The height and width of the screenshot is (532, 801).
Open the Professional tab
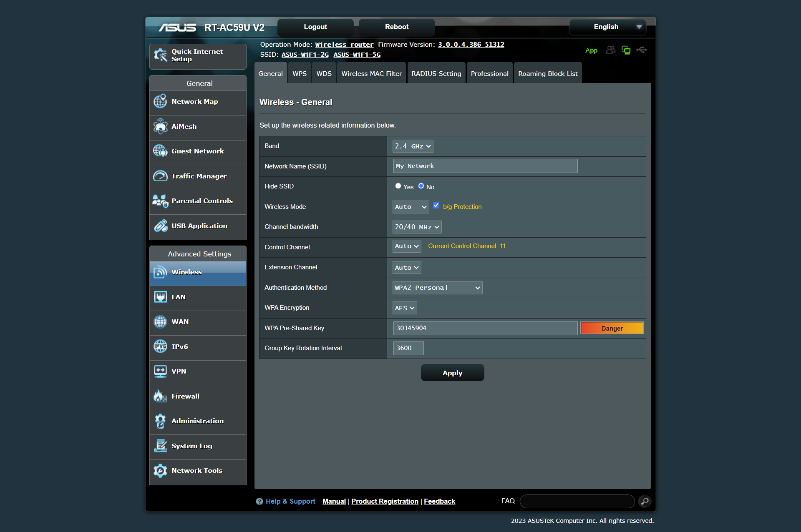(489, 73)
